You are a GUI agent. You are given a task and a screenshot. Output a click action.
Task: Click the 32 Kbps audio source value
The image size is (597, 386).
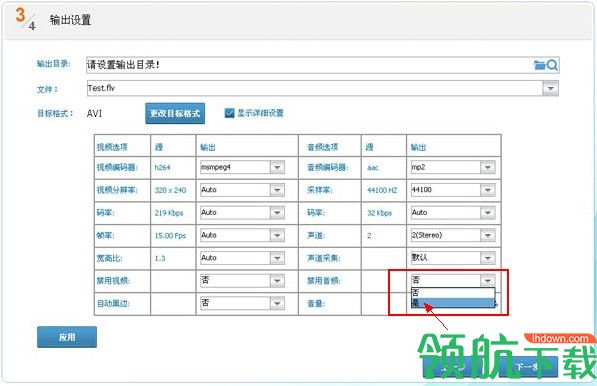[379, 213]
